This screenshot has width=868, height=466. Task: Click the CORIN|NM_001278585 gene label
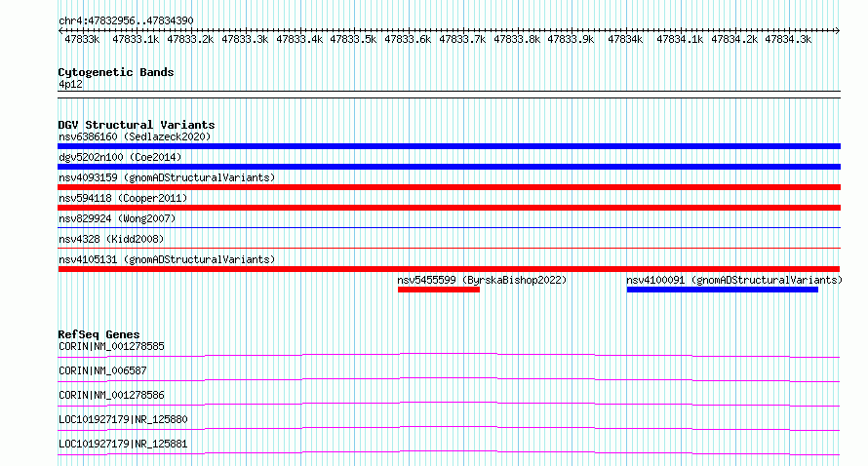(x=111, y=346)
